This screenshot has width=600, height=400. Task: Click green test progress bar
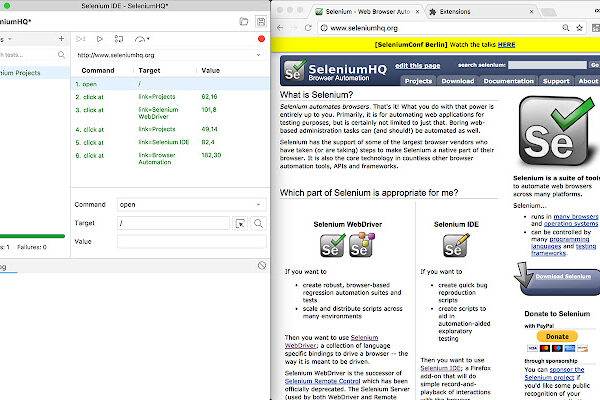[33, 236]
